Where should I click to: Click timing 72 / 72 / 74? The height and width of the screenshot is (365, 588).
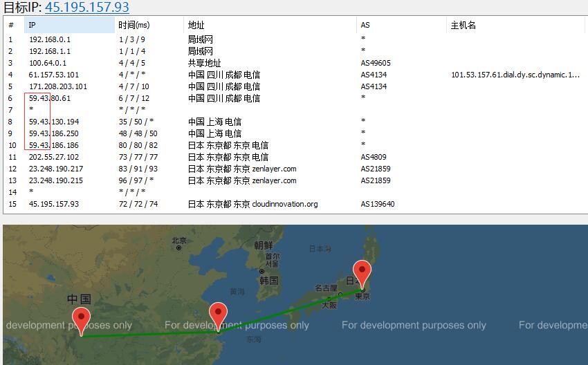[x=138, y=204]
